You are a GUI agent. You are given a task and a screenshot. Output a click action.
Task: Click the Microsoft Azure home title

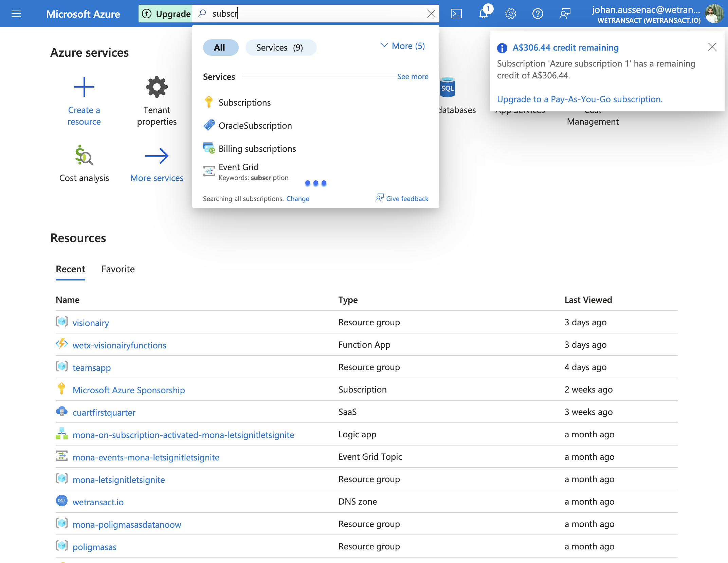coord(83,14)
